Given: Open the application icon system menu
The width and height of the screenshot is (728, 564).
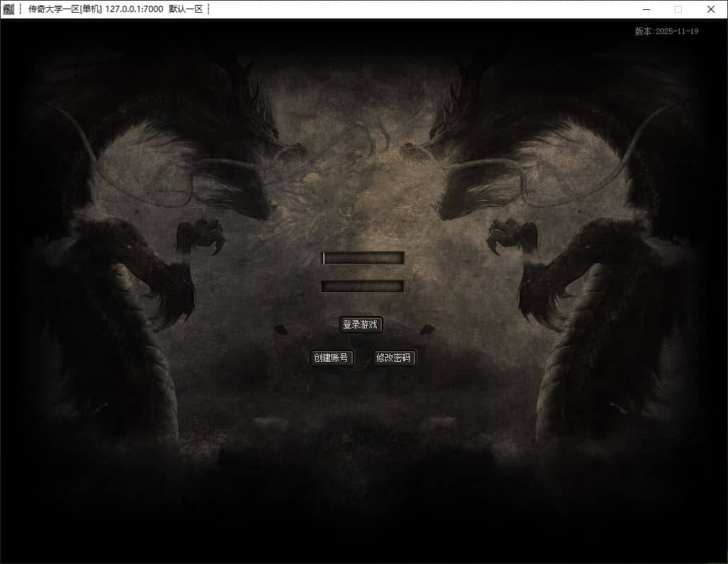Looking at the screenshot, I should (9, 9).
